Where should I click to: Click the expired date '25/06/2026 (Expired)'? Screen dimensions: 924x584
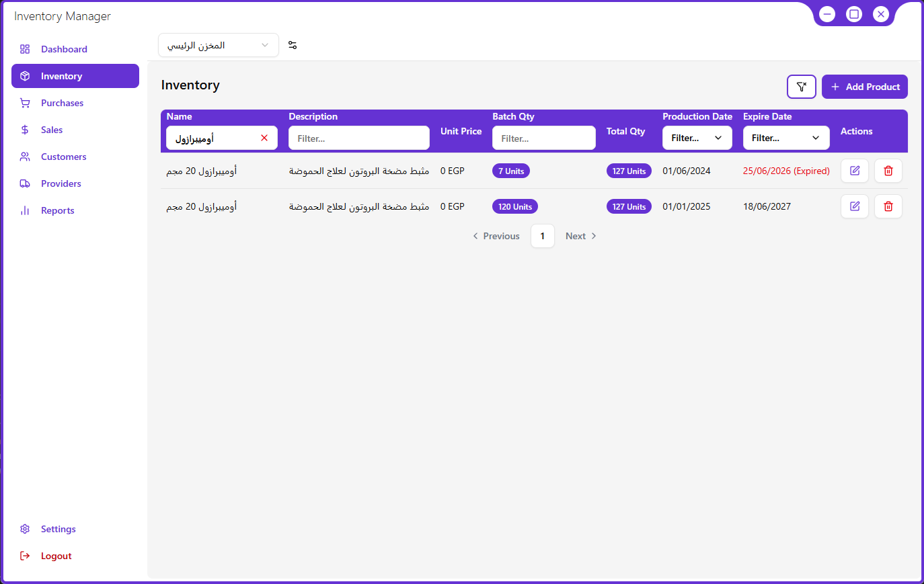tap(786, 171)
